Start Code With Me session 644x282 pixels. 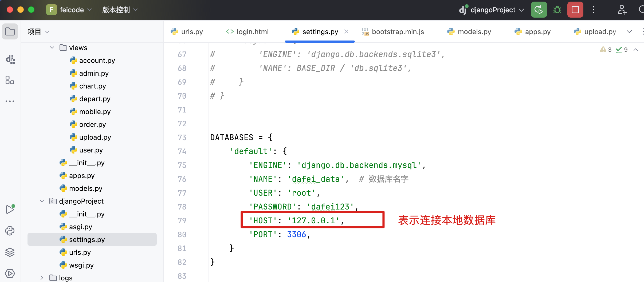tap(622, 9)
